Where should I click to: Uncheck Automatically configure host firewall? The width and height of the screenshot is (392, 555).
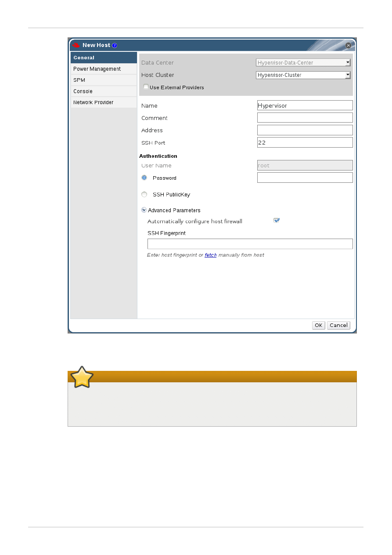pos(277,221)
